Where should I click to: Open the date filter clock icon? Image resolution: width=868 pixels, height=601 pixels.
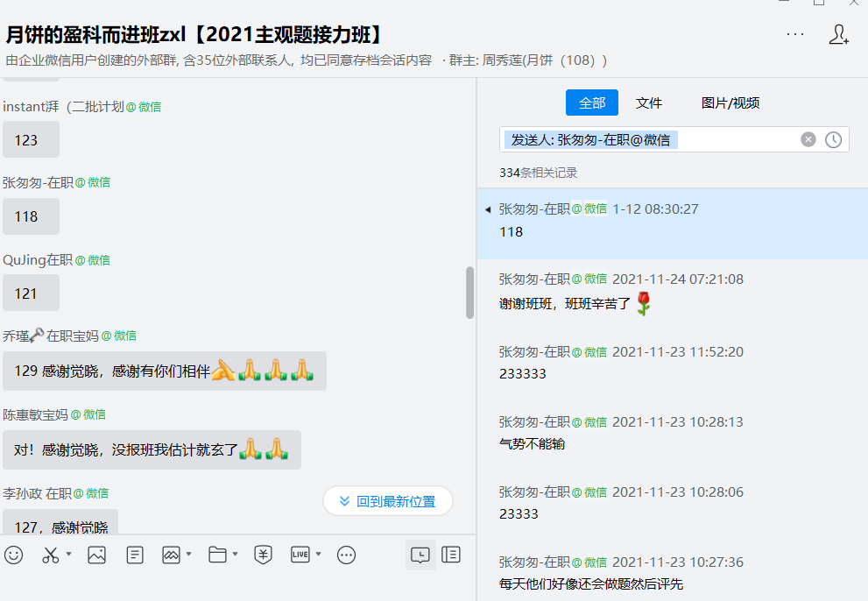tap(833, 139)
